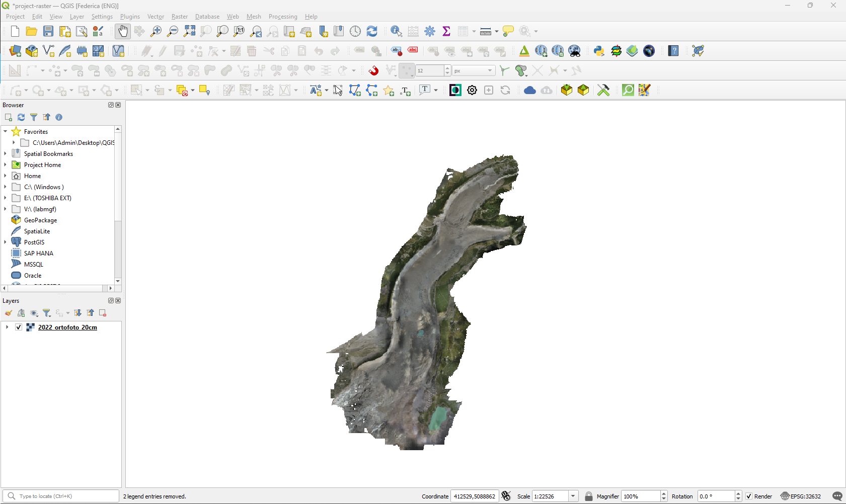Open the Raster menu
Image resolution: width=846 pixels, height=504 pixels.
coord(179,17)
